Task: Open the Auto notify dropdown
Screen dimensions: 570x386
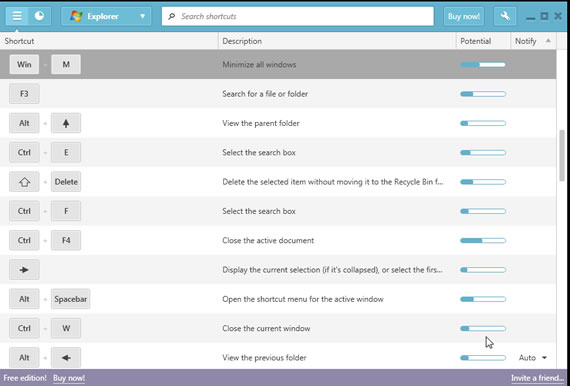Action: tap(533, 358)
